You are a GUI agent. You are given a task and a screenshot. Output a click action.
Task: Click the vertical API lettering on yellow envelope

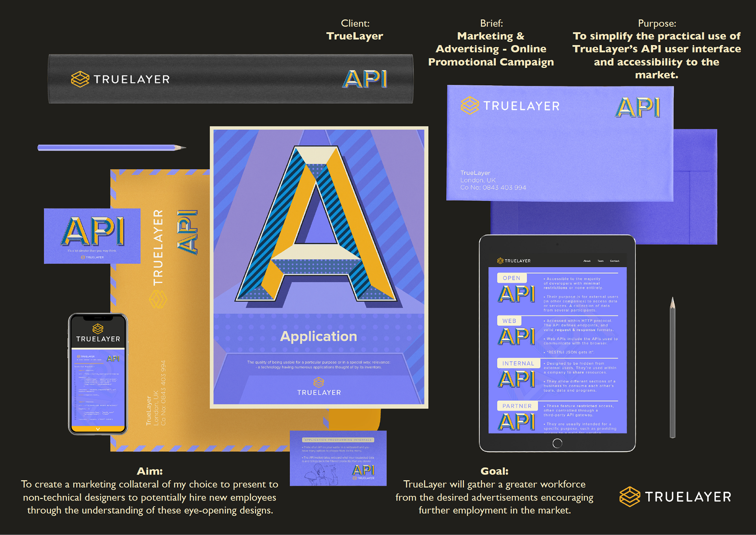pos(187,232)
